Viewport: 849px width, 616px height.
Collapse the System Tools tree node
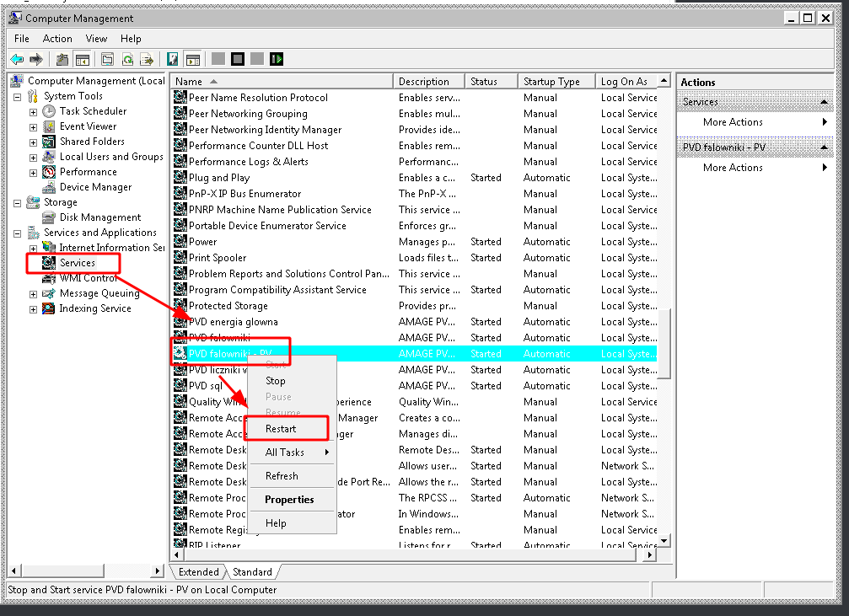tap(18, 96)
